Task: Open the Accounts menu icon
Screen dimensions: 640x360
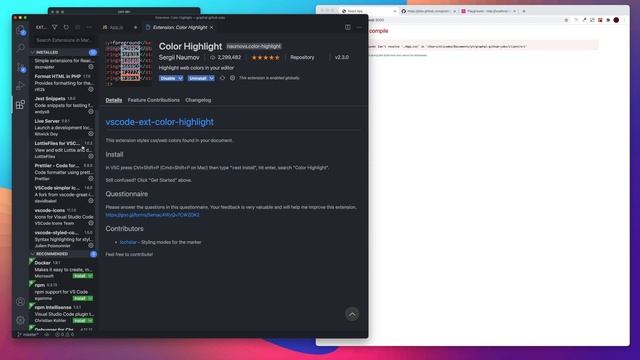Action: [x=20, y=302]
